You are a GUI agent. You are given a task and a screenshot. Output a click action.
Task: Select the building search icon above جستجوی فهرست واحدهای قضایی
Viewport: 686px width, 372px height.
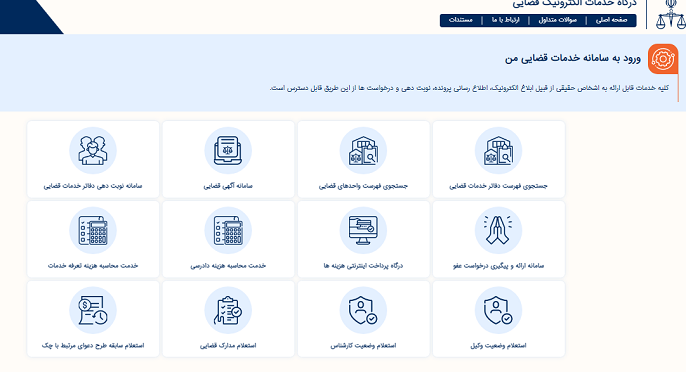click(x=363, y=151)
